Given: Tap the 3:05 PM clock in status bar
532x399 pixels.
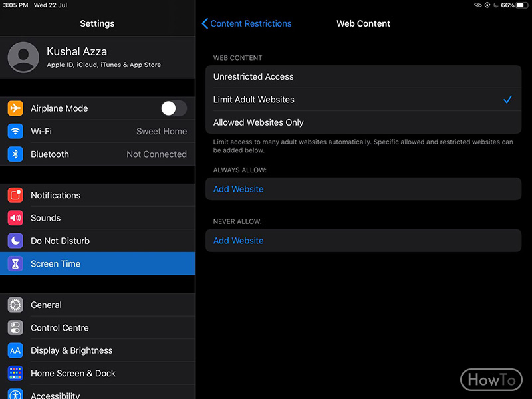Looking at the screenshot, I should tap(15, 5).
